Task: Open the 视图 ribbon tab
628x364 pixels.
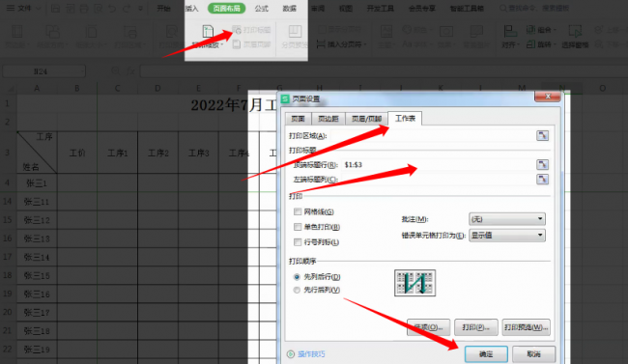Action: [346, 8]
